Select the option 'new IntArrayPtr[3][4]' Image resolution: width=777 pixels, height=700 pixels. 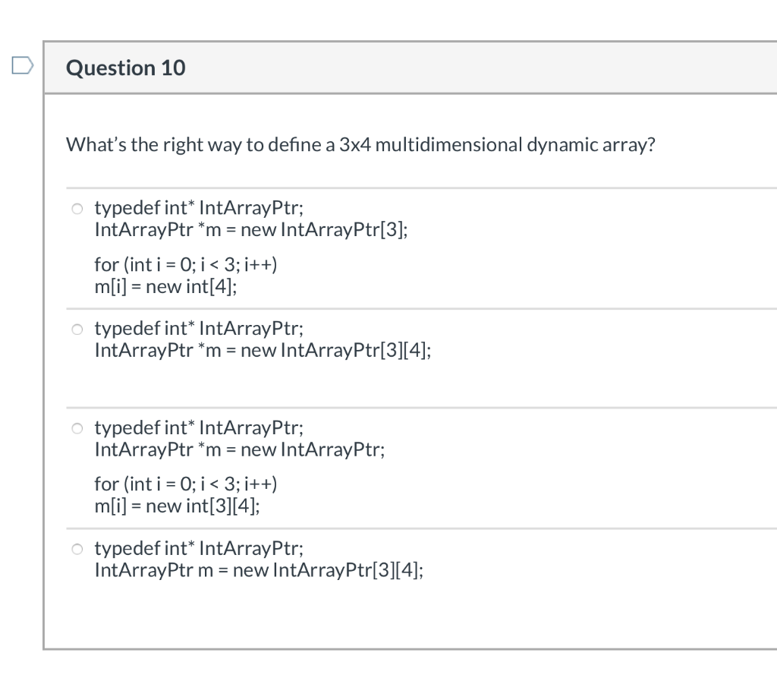click(77, 329)
